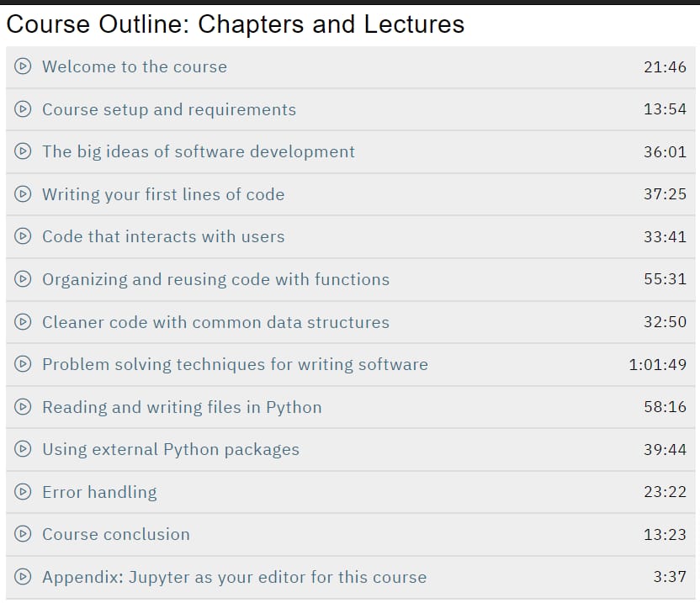Open the Welcome to the course chapter

pos(135,66)
